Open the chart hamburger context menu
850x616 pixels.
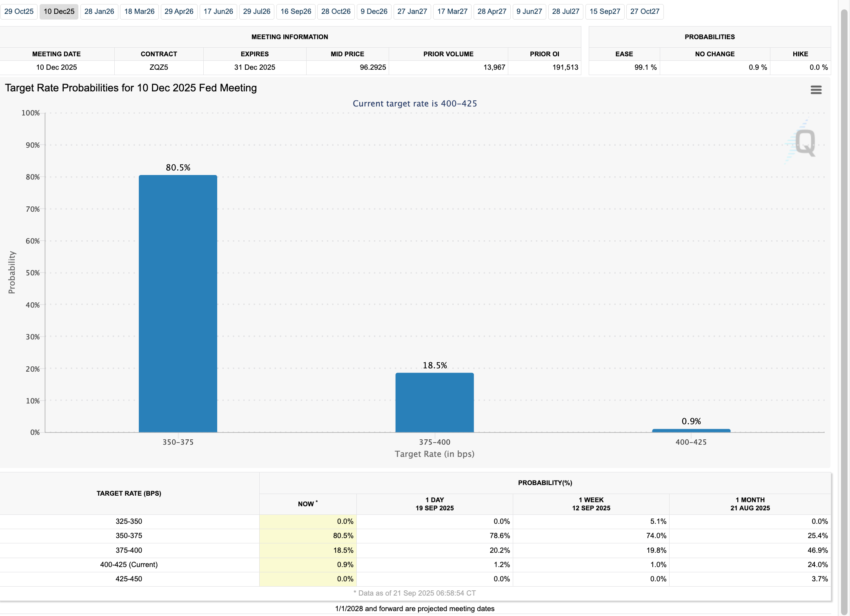(816, 90)
